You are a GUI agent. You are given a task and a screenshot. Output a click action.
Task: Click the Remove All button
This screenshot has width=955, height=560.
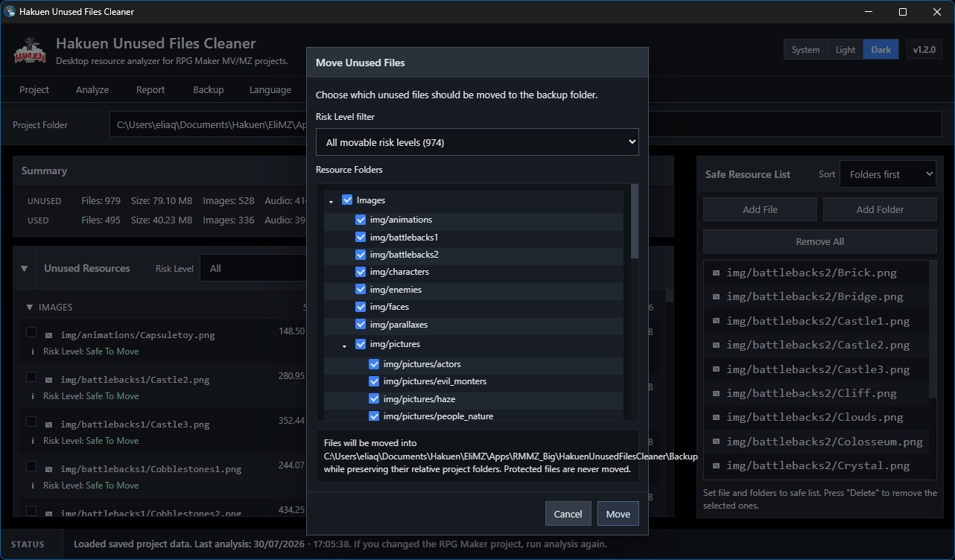coord(820,241)
